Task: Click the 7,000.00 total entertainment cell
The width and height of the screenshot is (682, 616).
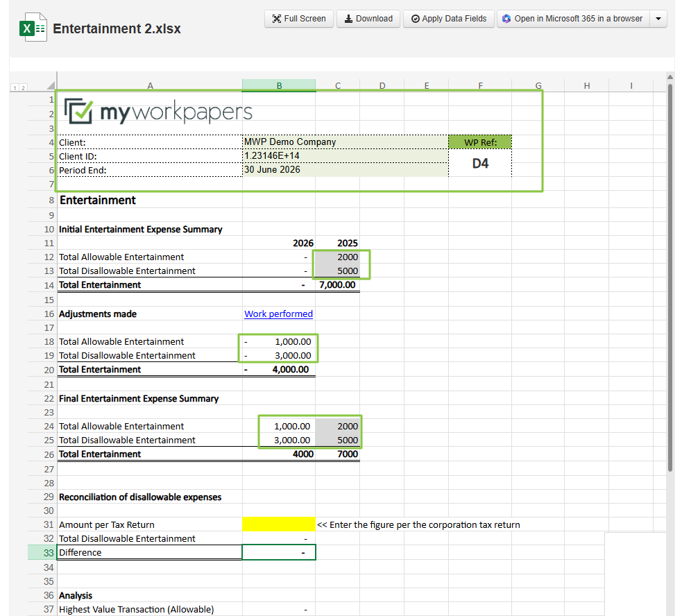Action: point(337,285)
